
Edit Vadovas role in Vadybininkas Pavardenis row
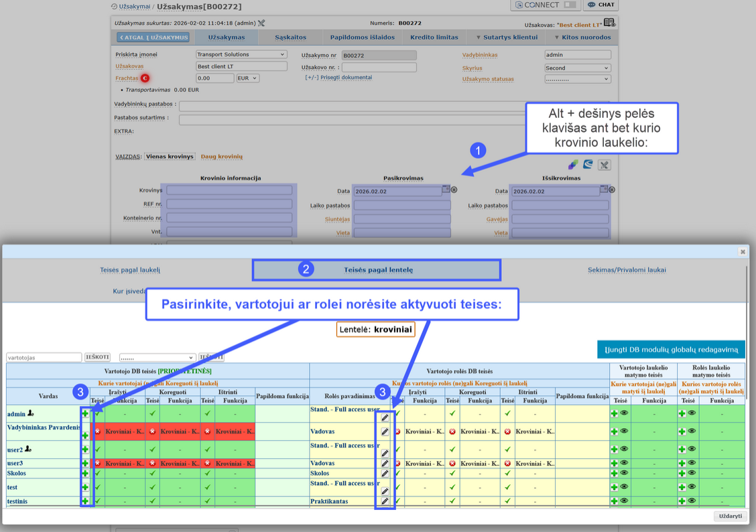(x=385, y=431)
